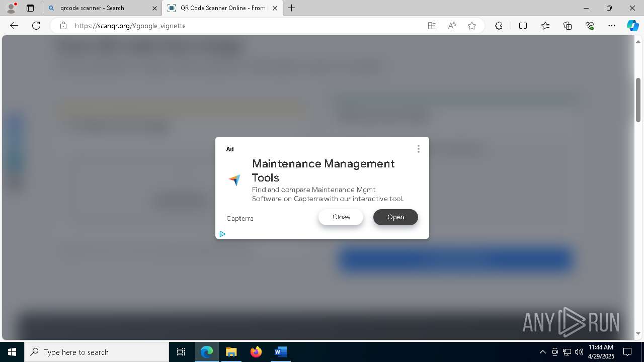Open Browser essentials heart icon
Image resolution: width=644 pixels, height=362 pixels.
[x=590, y=26]
